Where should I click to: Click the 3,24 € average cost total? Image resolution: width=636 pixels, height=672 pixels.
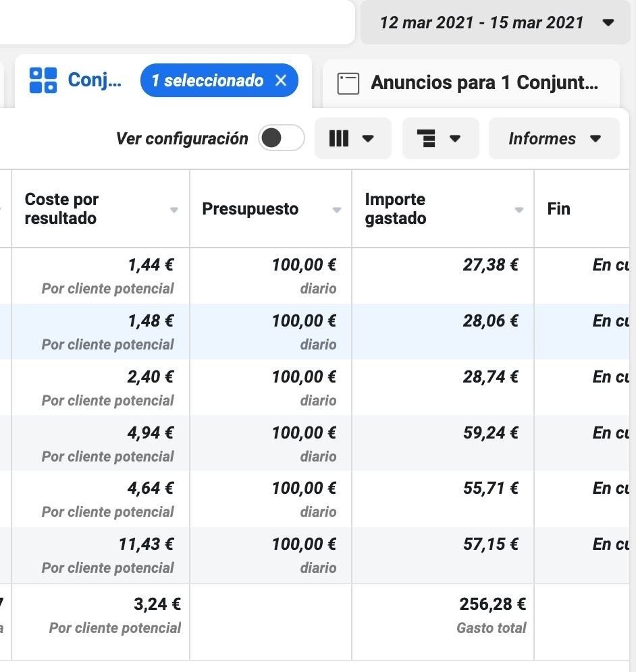coord(157,605)
